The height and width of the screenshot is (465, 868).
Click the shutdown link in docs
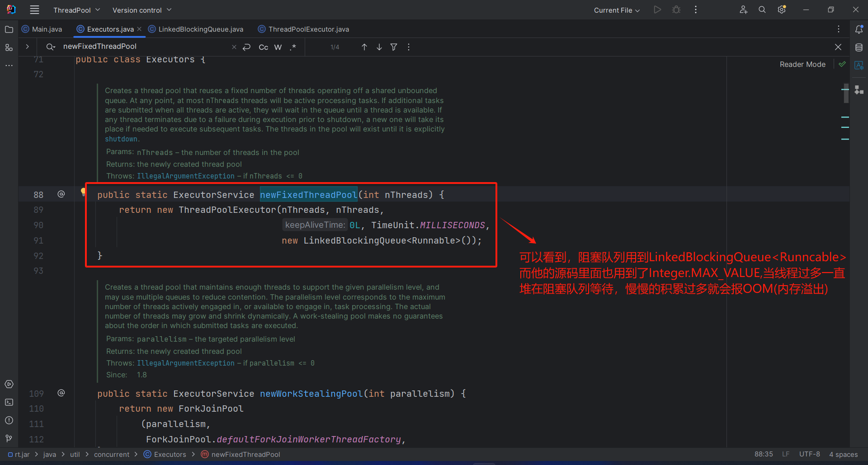pyautogui.click(x=121, y=139)
